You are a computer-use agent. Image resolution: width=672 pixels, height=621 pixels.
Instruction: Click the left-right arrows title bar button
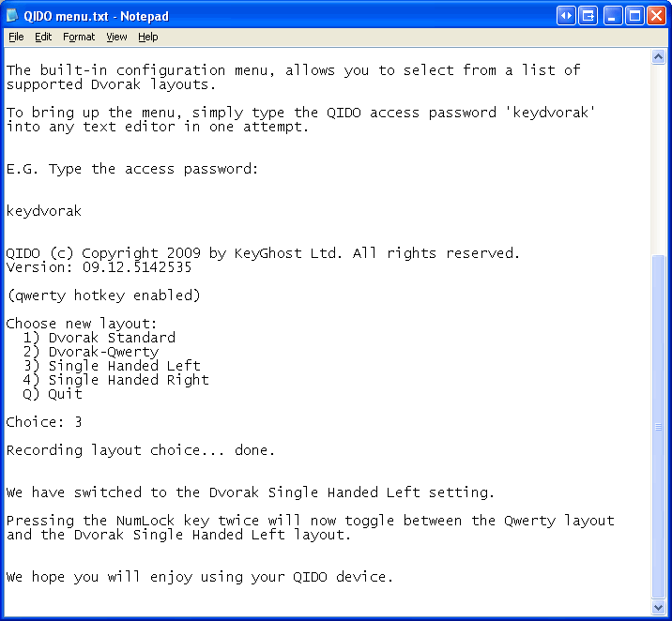566,16
